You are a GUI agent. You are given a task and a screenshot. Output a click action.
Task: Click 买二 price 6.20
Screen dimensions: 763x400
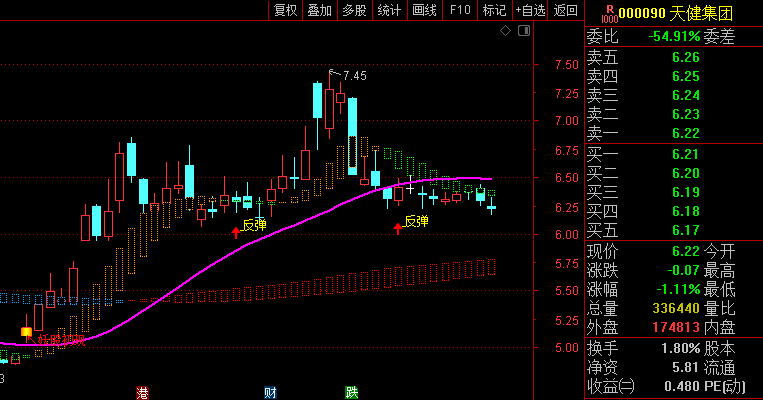coord(686,173)
